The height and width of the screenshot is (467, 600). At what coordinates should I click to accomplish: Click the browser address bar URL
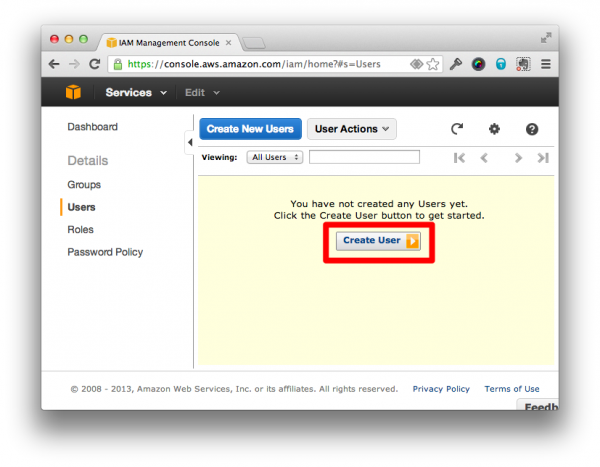point(254,64)
